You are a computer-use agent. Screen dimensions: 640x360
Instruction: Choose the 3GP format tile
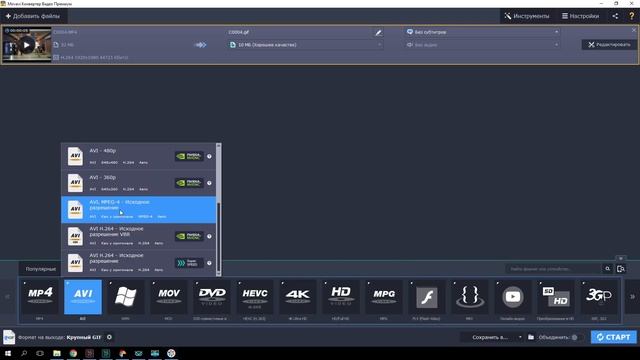pyautogui.click(x=599, y=297)
